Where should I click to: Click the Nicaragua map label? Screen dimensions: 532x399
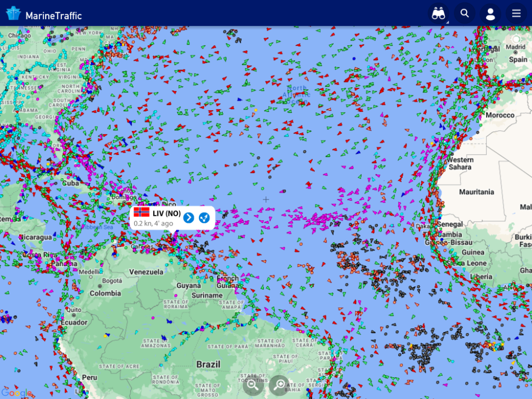pyautogui.click(x=35, y=237)
